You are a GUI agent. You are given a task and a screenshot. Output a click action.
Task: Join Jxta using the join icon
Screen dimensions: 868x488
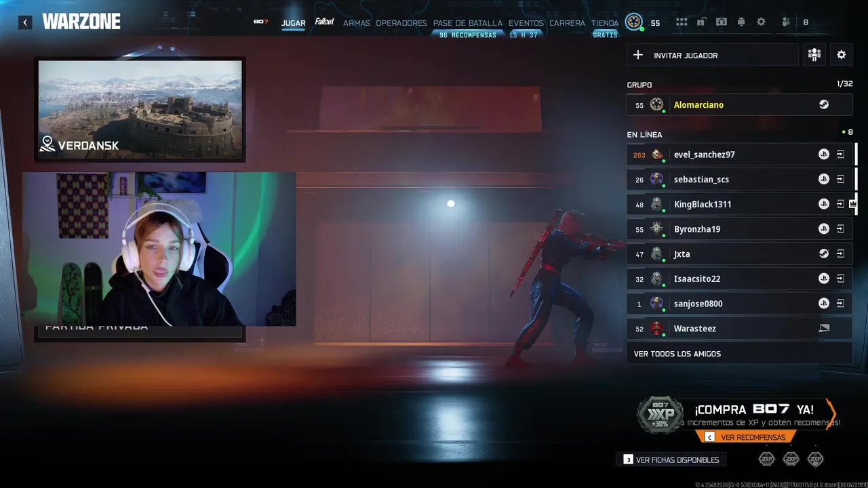click(x=840, y=254)
